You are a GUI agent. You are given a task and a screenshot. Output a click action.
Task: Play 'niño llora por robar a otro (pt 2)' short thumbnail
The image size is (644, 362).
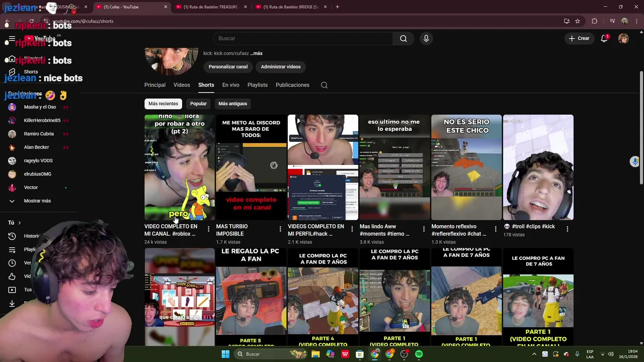click(x=180, y=167)
